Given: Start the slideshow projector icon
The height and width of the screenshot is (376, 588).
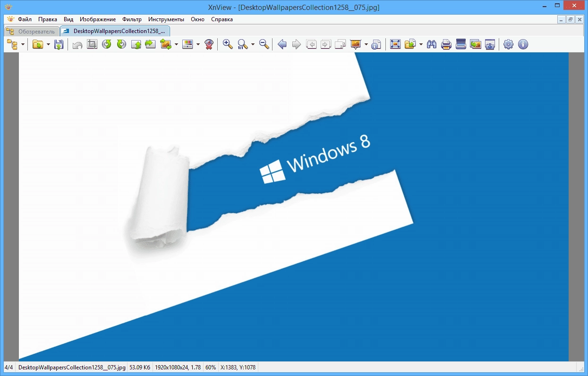Looking at the screenshot, I should (356, 44).
